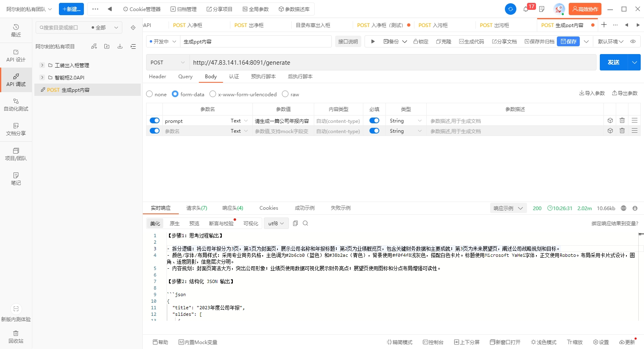Click the 新版内测体验 icon

coord(16,309)
